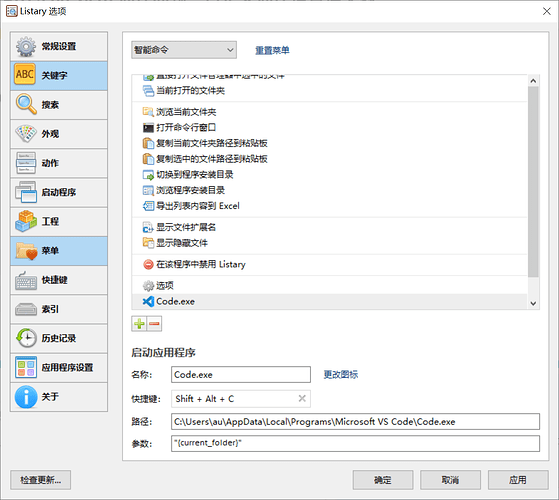Open the 外观 color palette section
Screen dimensions: 559x500
coord(59,134)
